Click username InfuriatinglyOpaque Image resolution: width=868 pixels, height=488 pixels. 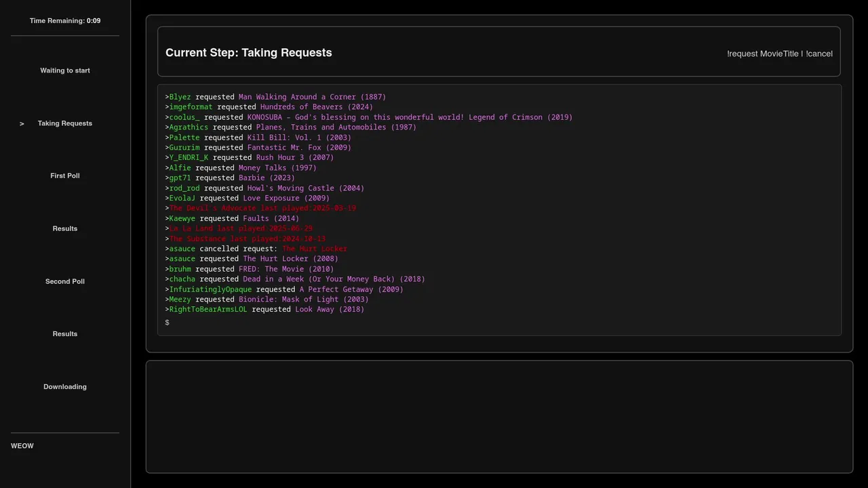[211, 289]
